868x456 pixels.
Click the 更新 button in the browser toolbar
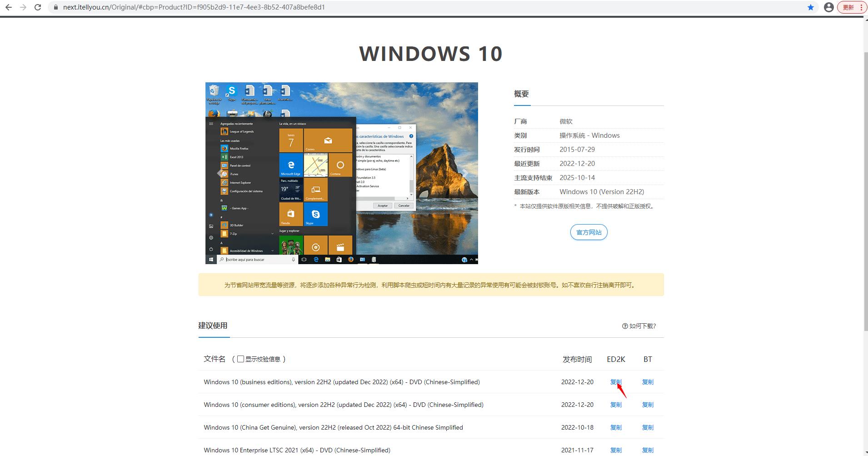pyautogui.click(x=847, y=7)
